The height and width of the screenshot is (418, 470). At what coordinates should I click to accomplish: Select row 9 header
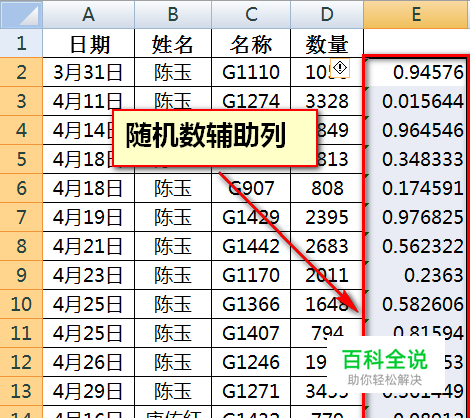click(21, 275)
